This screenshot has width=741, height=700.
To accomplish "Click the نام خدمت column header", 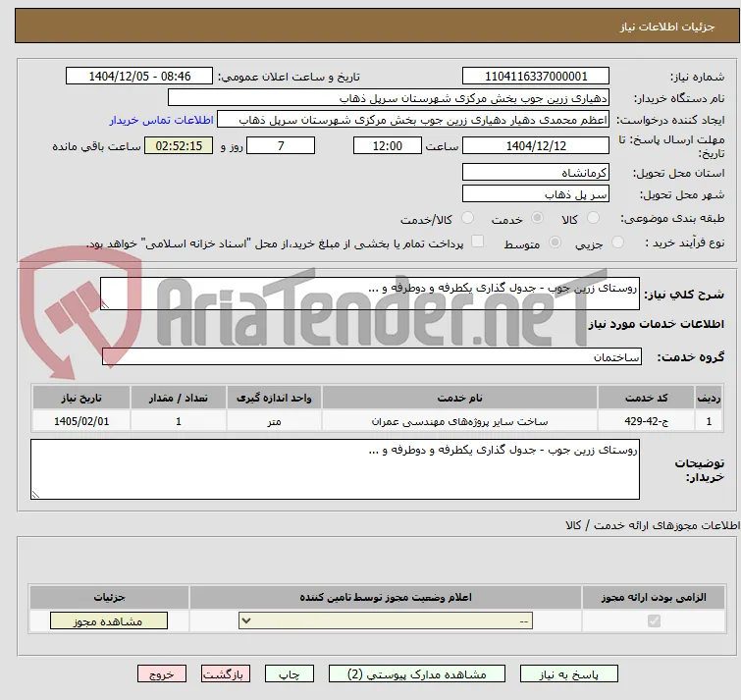I will click(460, 398).
